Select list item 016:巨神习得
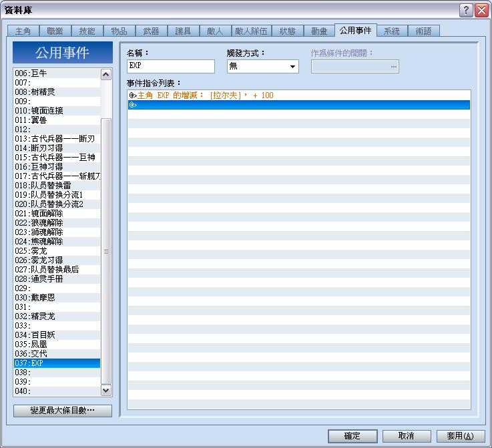The width and height of the screenshot is (492, 448). [x=57, y=167]
